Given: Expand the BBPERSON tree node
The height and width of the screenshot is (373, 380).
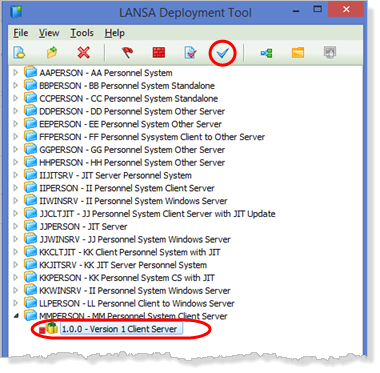Looking at the screenshot, I should click(x=16, y=85).
